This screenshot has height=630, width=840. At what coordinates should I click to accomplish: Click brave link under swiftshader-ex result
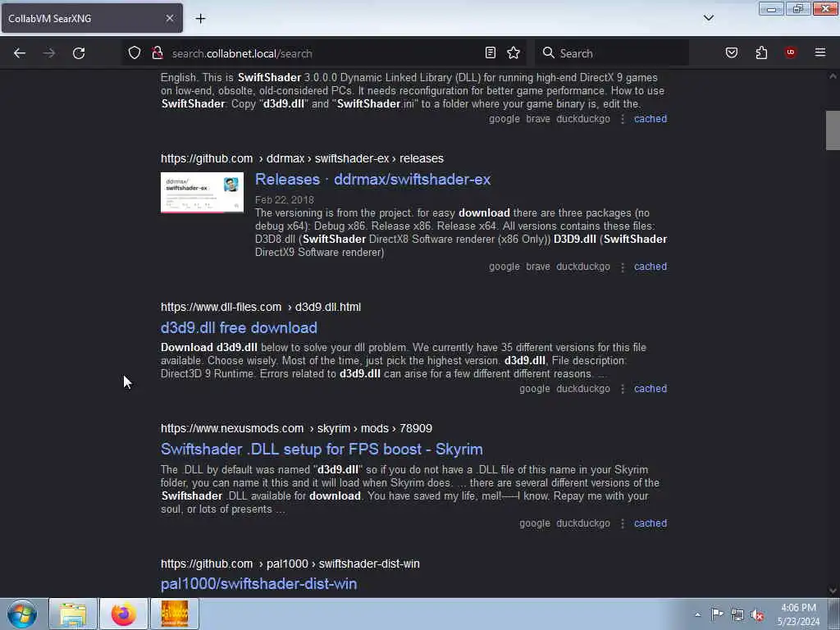(x=538, y=267)
